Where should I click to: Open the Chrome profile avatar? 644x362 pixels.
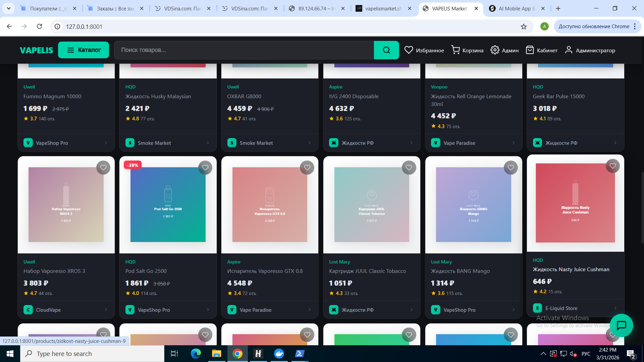point(544,26)
